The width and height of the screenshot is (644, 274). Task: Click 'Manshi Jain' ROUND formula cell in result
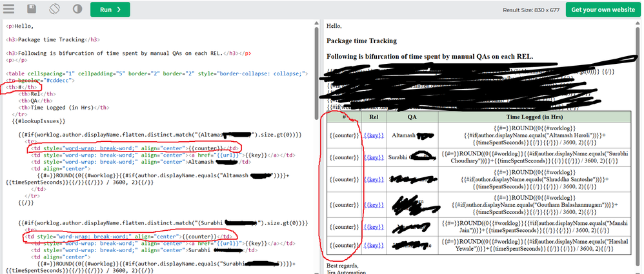coord(534,226)
